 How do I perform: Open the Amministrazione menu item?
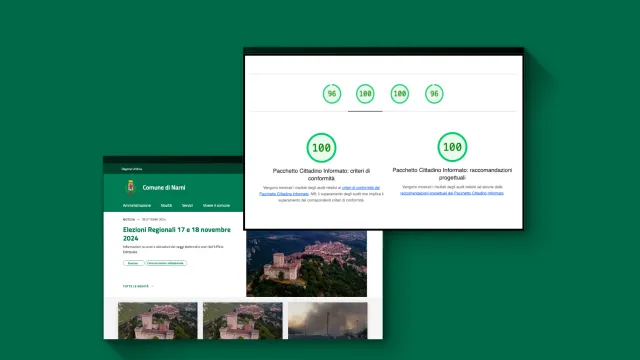tap(137, 206)
